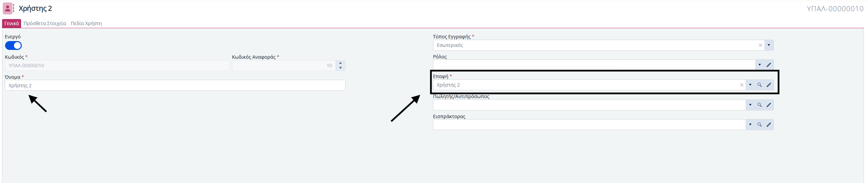Viewport: 868px width, 183px height.
Task: Clear the Τύπος Εγγραφής selection
Action: tap(761, 45)
